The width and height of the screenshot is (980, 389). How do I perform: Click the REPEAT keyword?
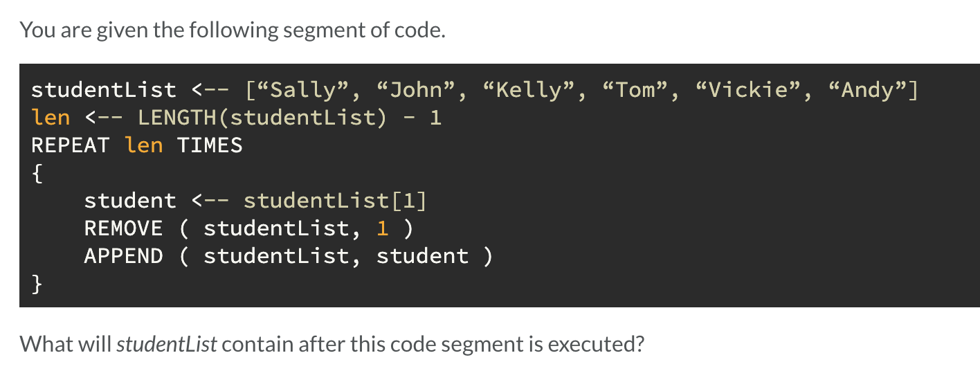coord(71,145)
